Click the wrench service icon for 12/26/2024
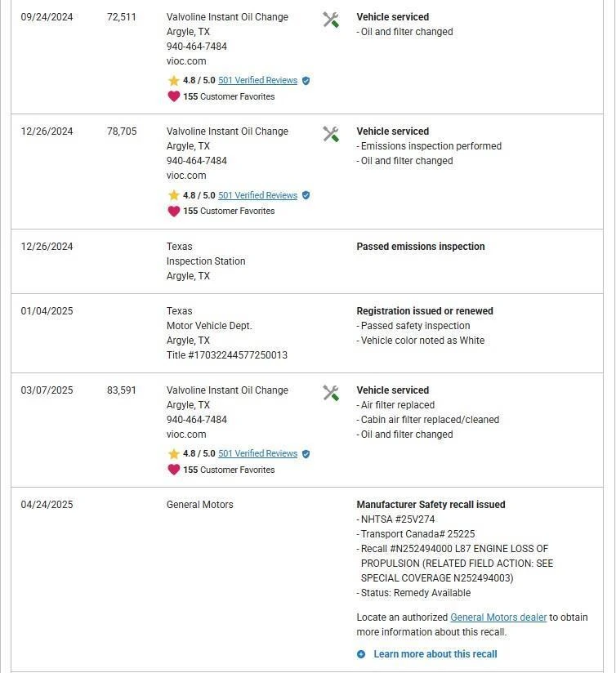616x673 pixels. pos(331,134)
